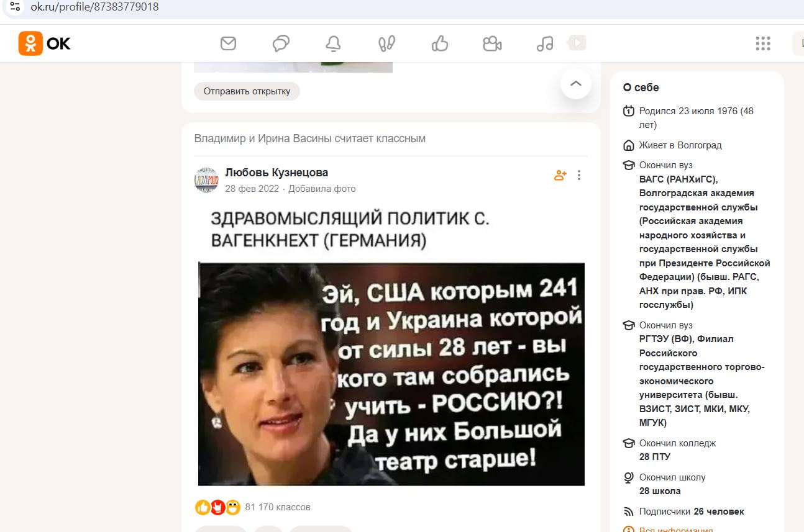The width and height of the screenshot is (804, 532).
Task: Click the scroll-up chevron button
Action: [576, 84]
